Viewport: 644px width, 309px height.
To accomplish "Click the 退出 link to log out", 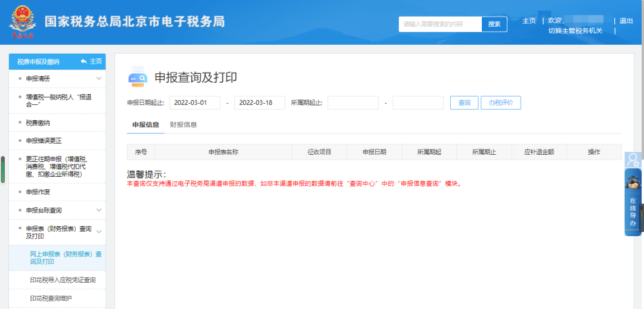I will (626, 21).
